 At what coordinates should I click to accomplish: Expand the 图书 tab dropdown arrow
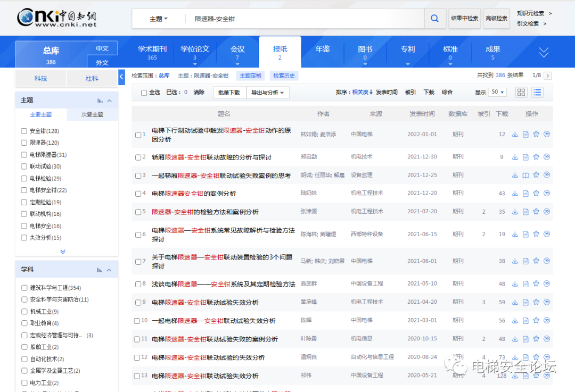tap(365, 64)
